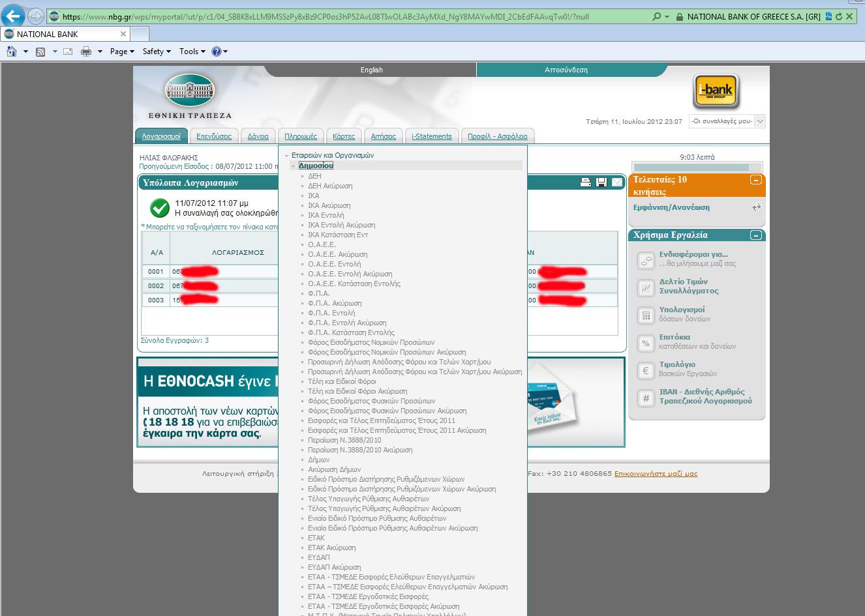Open the i-Statements tab

pos(432,136)
